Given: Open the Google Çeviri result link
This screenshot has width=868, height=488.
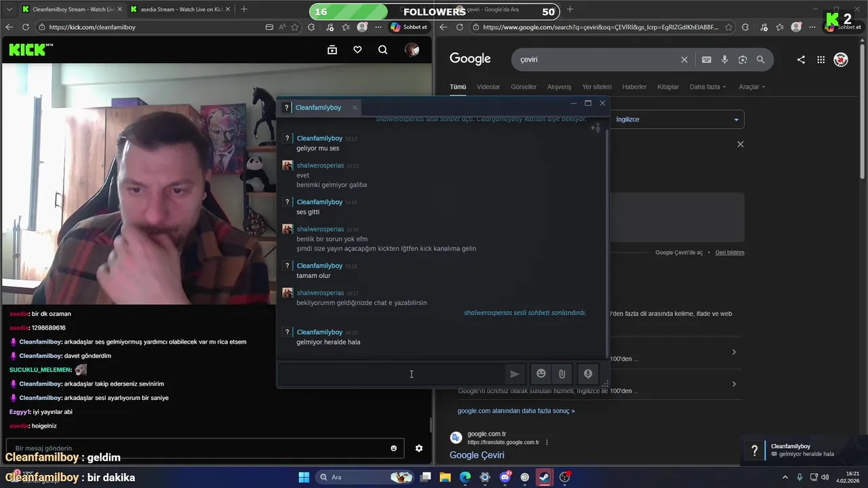Looking at the screenshot, I should 477,455.
